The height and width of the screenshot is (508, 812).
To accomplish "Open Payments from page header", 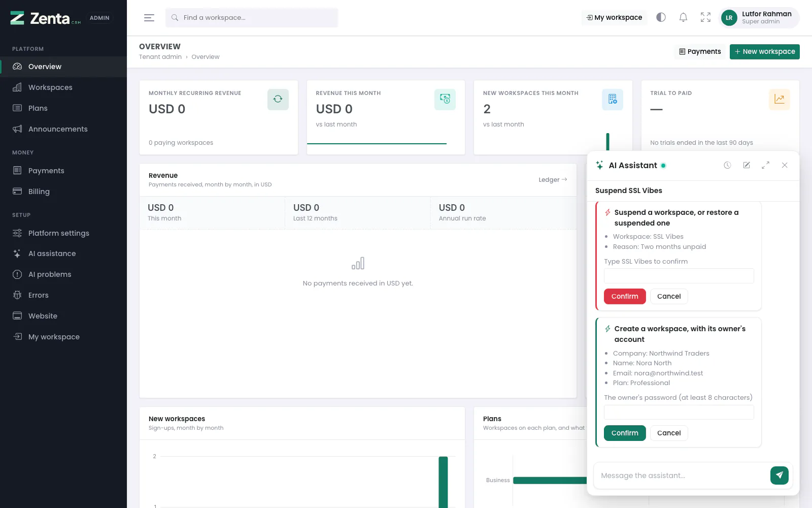I will 700,52.
